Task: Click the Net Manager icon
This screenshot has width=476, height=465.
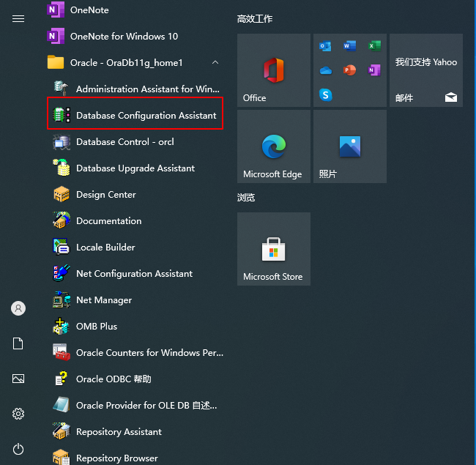Action: (62, 300)
